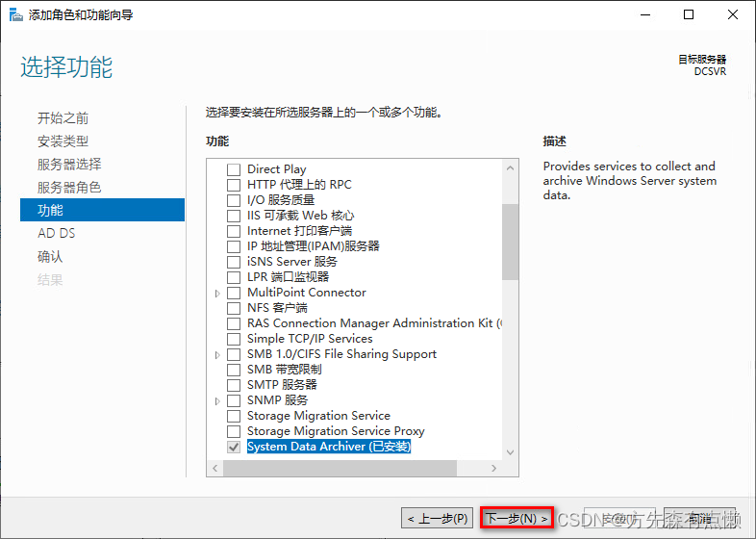Select the I/O 服务质量 label
This screenshot has width=756, height=539.
click(x=281, y=200)
